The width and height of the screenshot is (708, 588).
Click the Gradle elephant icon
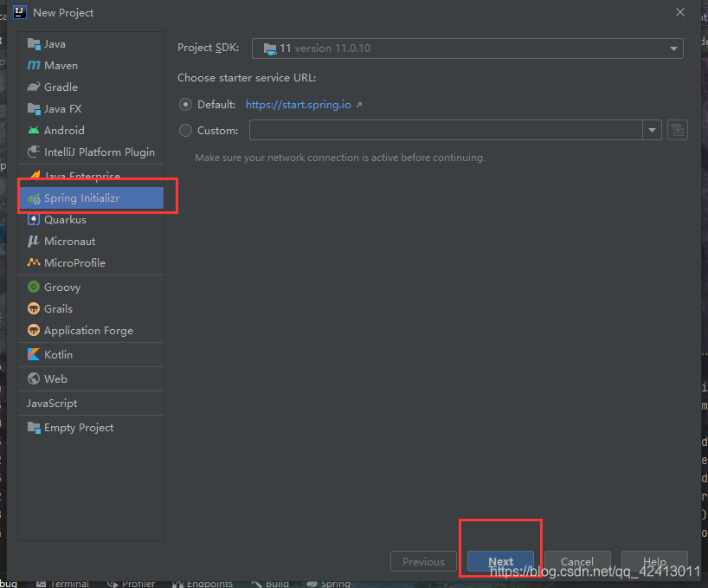pos(34,87)
